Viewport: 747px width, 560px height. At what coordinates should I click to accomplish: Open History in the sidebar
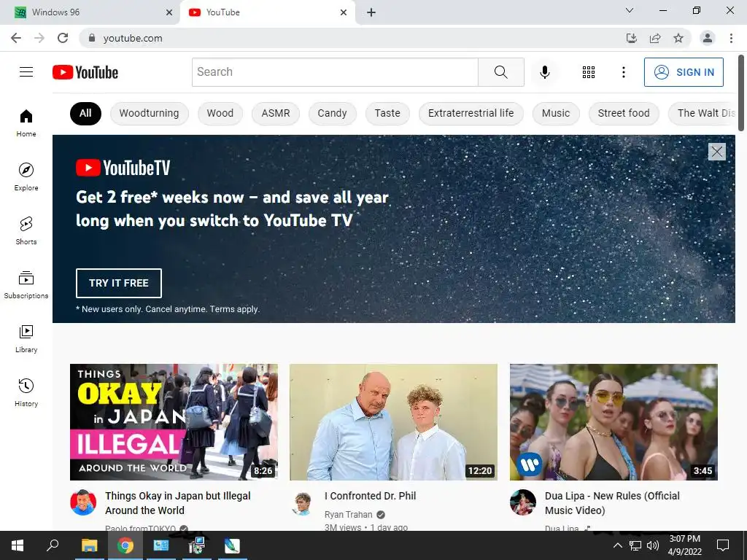pyautogui.click(x=26, y=392)
